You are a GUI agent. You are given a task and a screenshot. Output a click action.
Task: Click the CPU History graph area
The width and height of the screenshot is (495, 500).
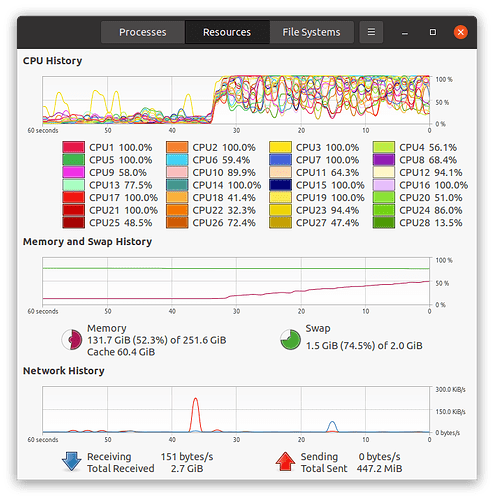click(236, 100)
